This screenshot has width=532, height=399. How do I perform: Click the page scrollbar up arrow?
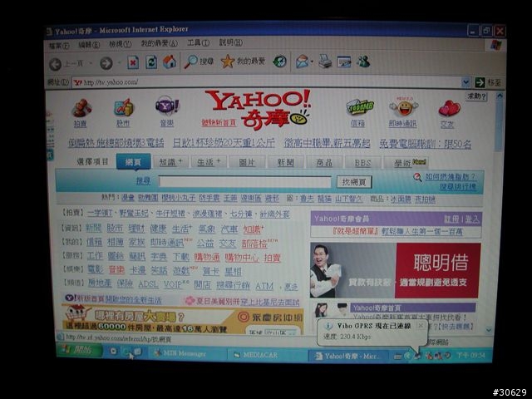(499, 96)
